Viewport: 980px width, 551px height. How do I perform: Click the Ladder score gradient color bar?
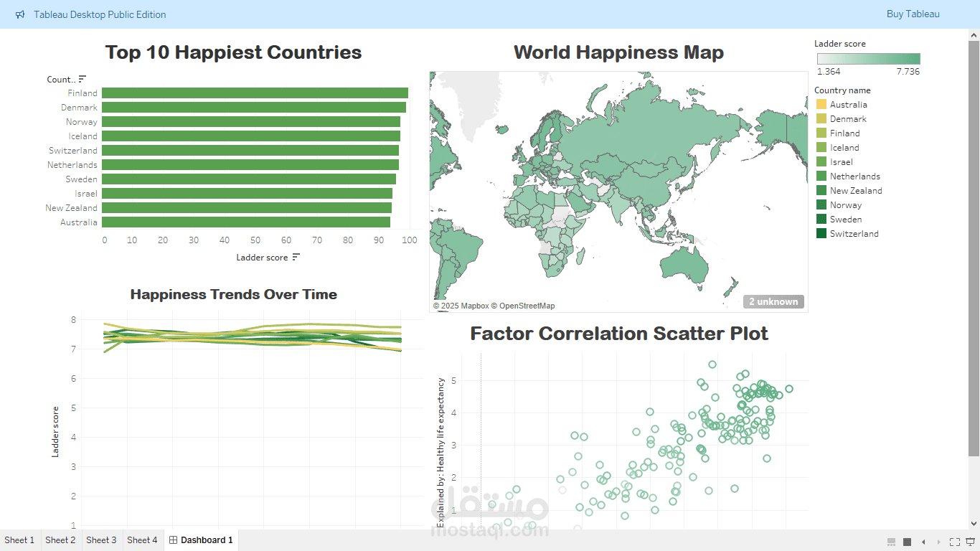coord(868,59)
